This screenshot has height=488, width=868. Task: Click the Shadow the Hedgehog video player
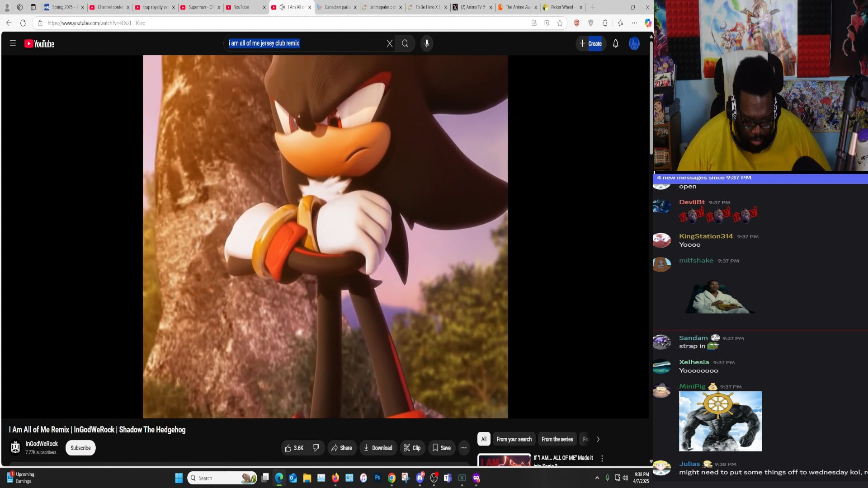325,236
